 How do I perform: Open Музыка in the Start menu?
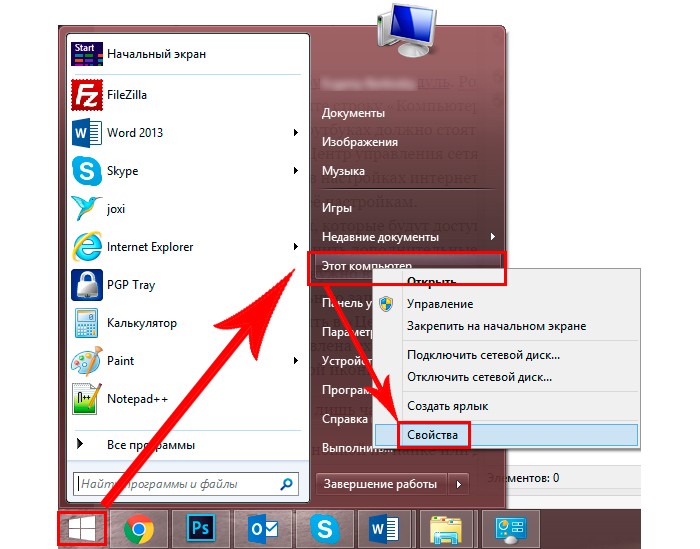(x=343, y=171)
